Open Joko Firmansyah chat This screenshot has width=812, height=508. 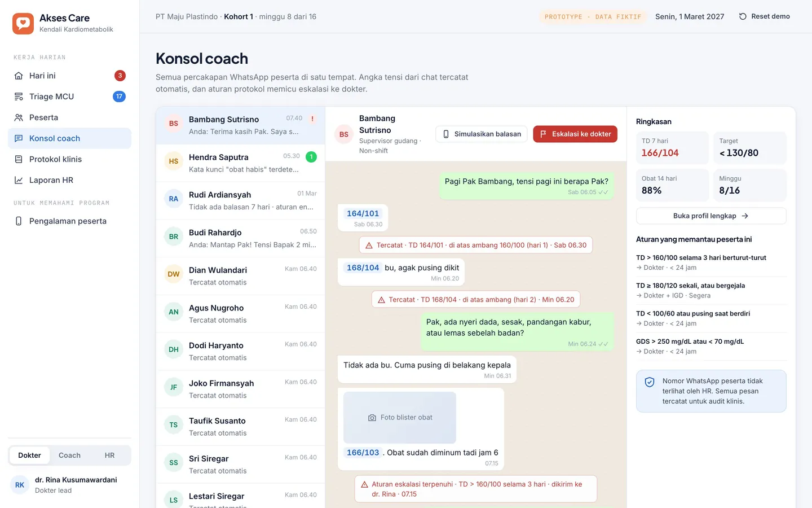pos(240,389)
